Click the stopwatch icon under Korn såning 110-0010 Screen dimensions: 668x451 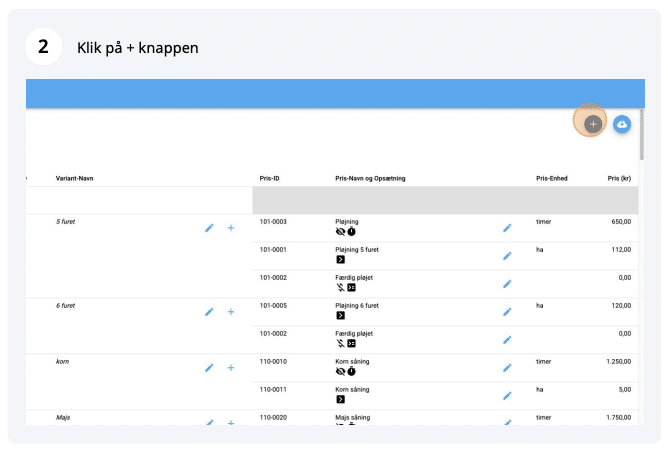351,372
